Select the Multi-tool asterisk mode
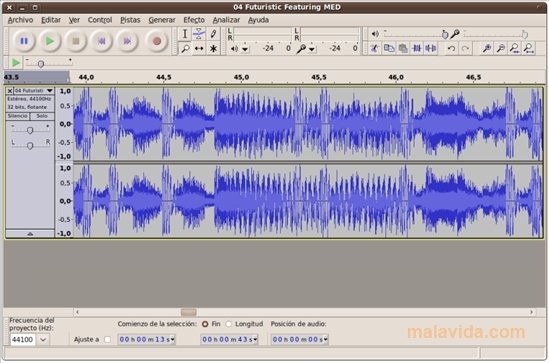 click(213, 48)
